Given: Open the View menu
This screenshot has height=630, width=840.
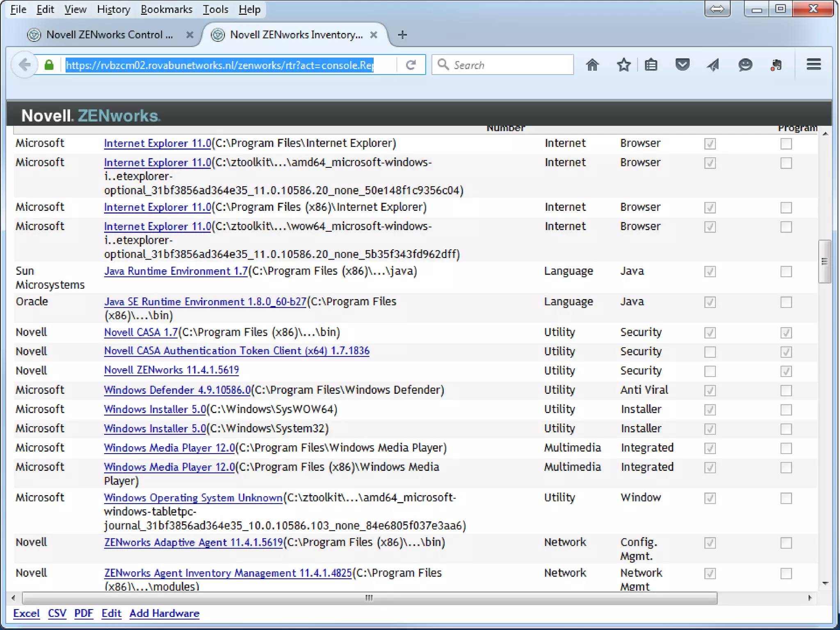Looking at the screenshot, I should (75, 9).
